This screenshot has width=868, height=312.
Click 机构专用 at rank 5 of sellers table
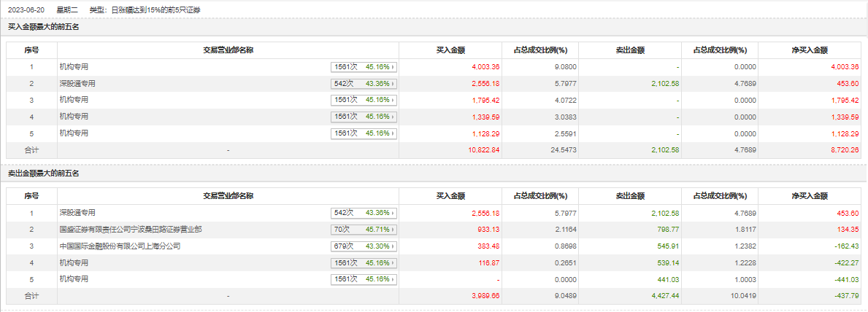coord(74,279)
